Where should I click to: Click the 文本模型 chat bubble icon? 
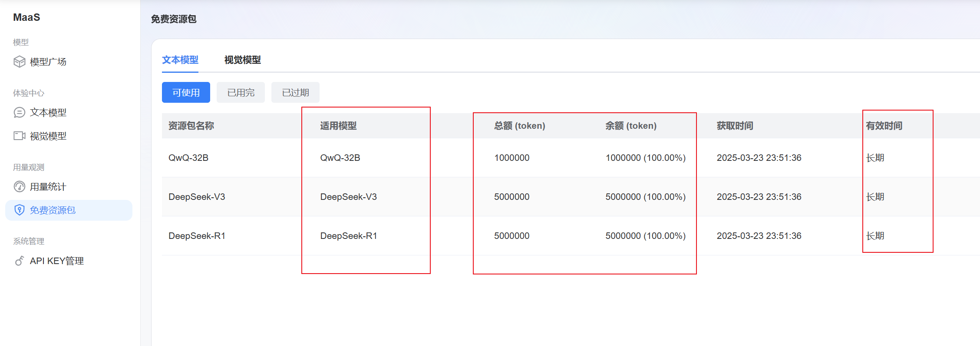coord(19,113)
